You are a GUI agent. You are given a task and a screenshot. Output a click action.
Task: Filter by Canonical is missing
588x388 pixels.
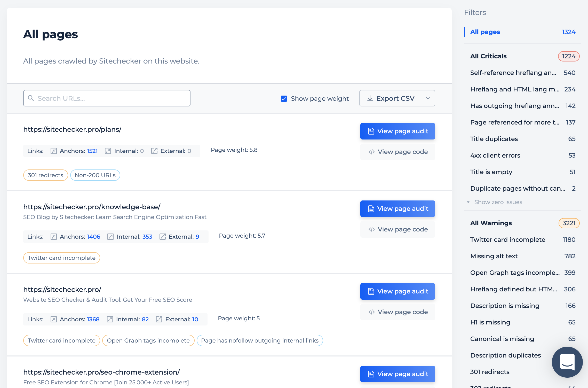pyautogui.click(x=522, y=339)
